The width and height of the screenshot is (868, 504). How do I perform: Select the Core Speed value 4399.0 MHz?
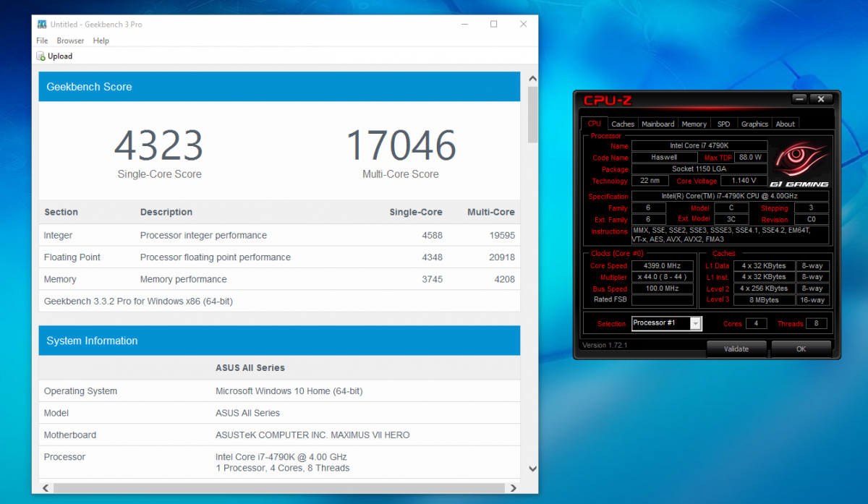tap(662, 266)
